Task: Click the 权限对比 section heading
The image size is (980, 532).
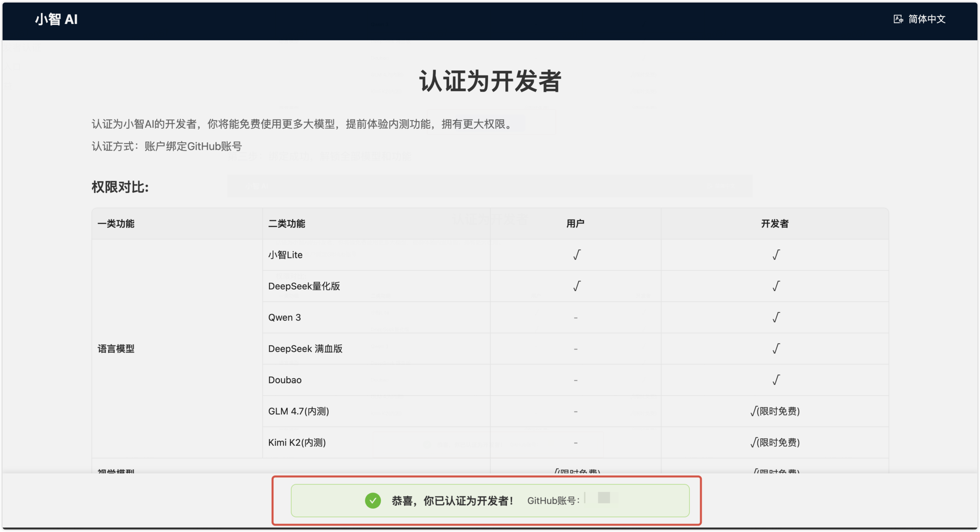Action: point(120,187)
